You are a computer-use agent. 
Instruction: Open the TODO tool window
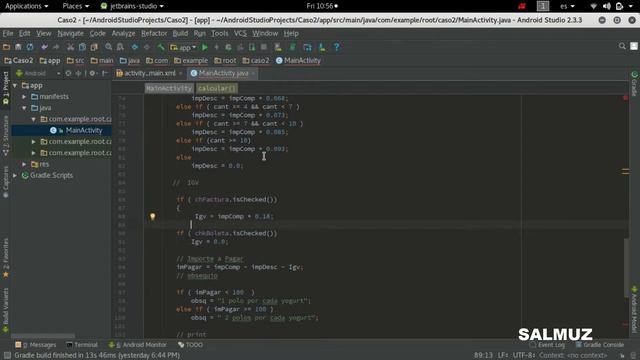[191, 345]
